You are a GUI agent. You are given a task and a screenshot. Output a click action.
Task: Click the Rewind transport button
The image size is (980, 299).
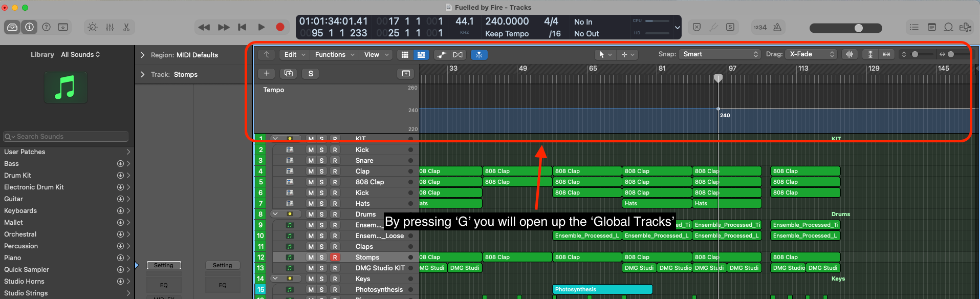204,27
